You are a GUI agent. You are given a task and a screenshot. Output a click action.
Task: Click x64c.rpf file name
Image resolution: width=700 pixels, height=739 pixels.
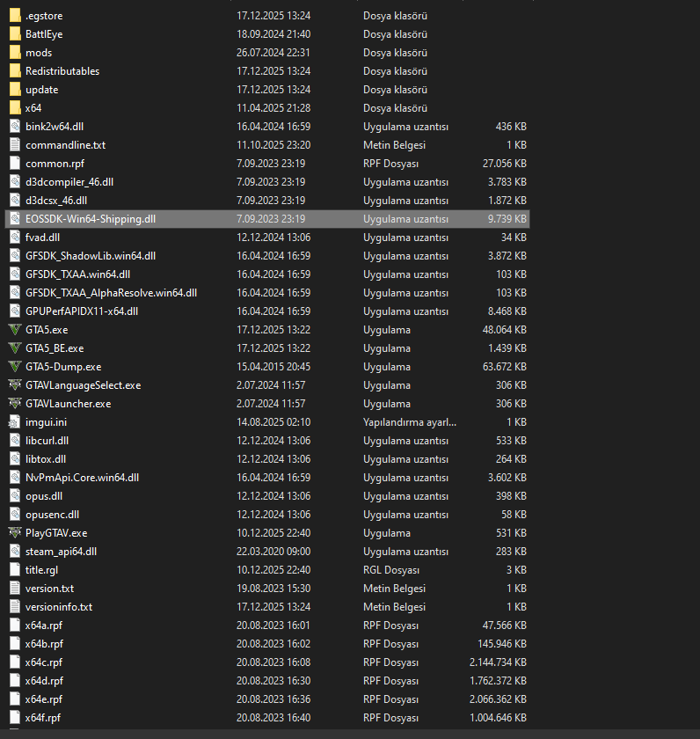(44, 662)
